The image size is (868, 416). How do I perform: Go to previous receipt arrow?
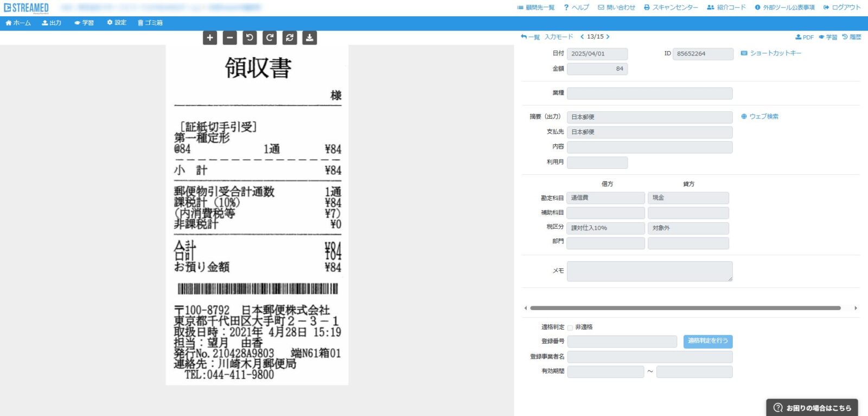tap(582, 37)
